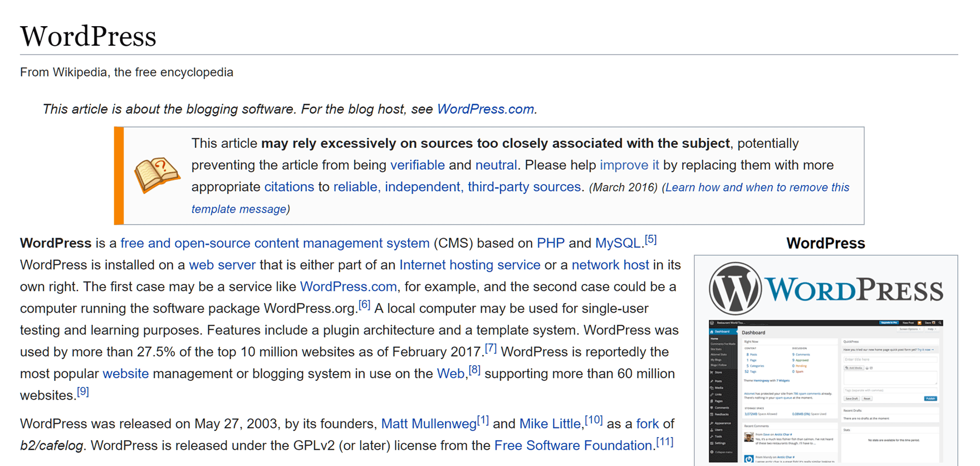Open the 'citations' link
980x466 pixels.
pos(289,187)
